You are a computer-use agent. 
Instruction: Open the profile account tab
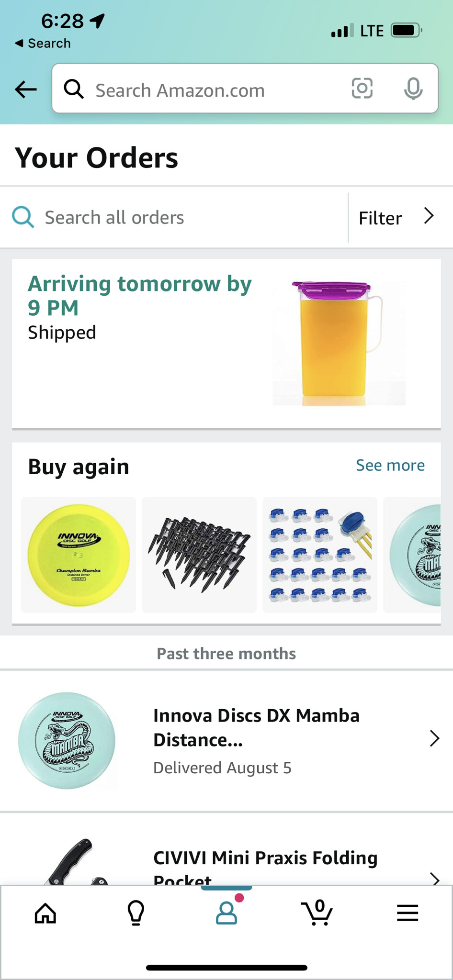226,913
